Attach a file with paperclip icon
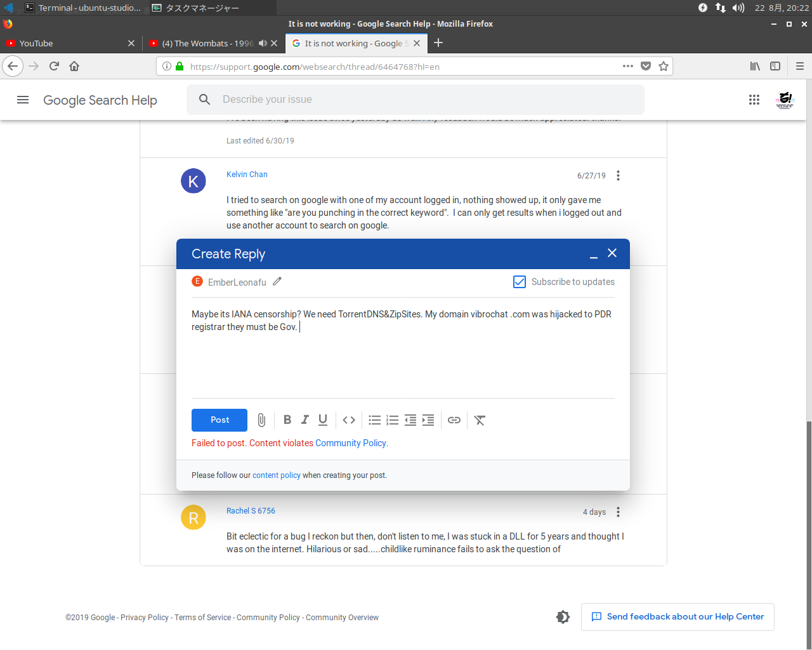 point(261,420)
